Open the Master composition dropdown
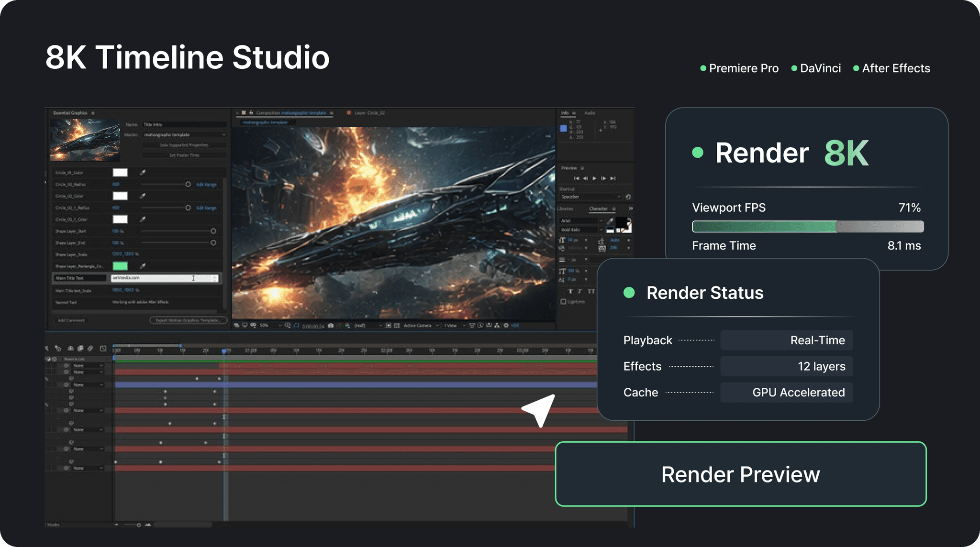The height and width of the screenshot is (547, 980). coord(184,135)
